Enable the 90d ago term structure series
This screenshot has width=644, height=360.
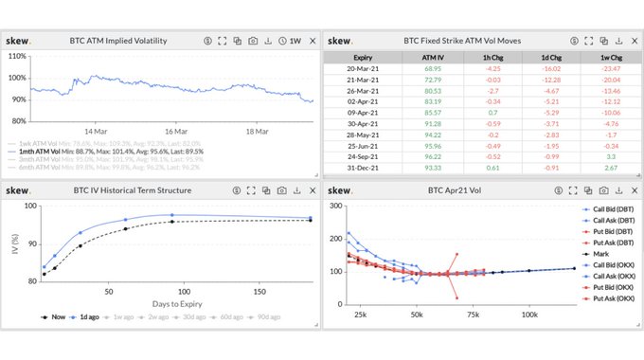[263, 316]
